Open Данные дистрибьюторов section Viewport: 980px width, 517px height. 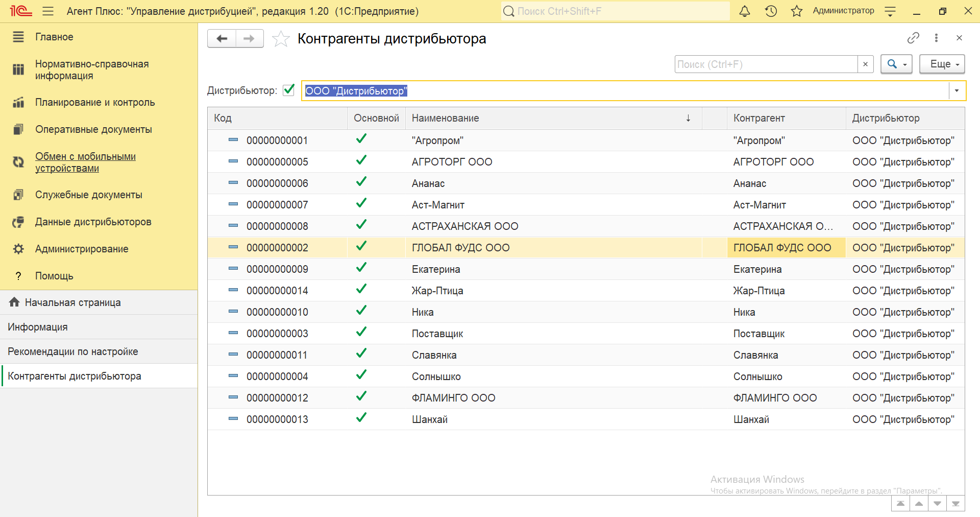[93, 222]
